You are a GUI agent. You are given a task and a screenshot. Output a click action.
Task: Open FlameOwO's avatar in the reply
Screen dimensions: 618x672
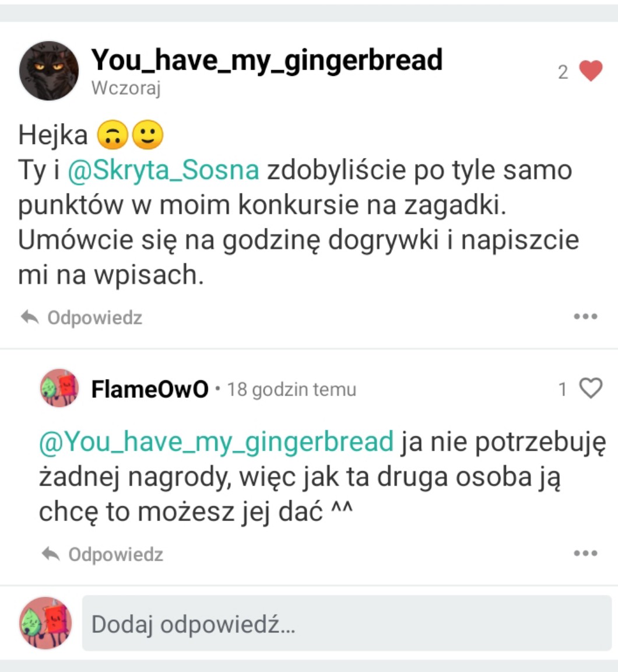[x=59, y=388]
